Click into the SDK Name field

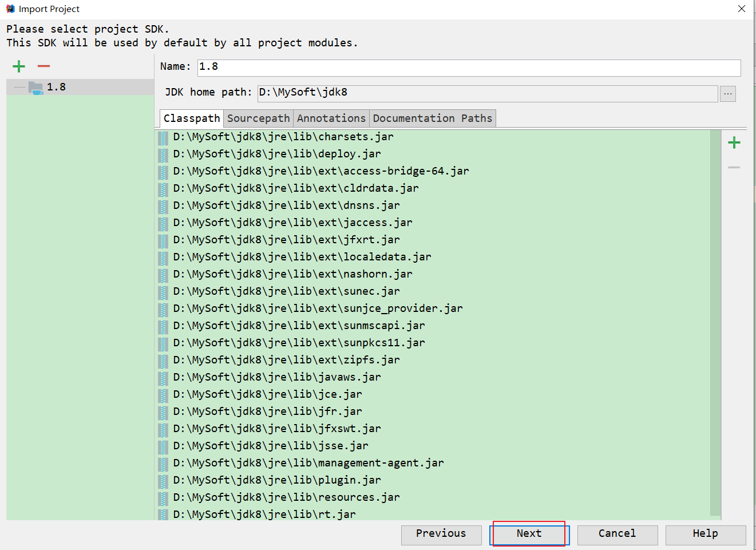click(468, 67)
